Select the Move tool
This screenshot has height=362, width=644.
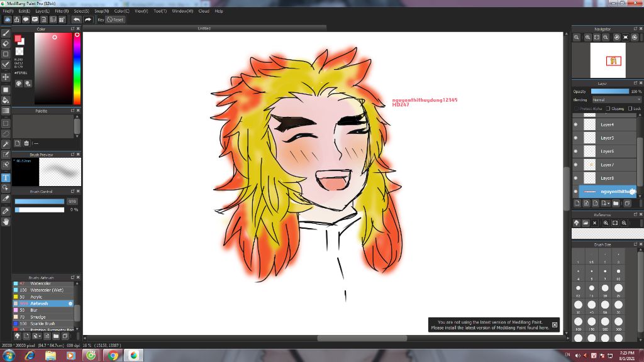tap(6, 77)
